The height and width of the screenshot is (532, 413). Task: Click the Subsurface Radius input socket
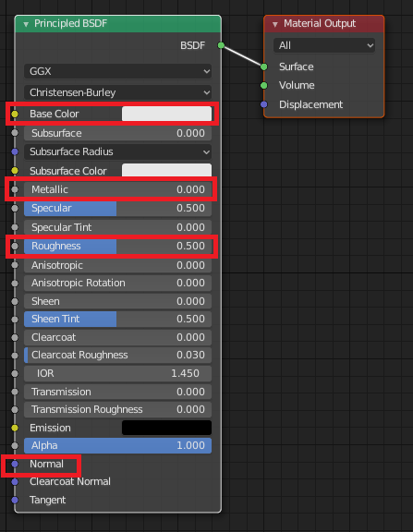click(15, 151)
